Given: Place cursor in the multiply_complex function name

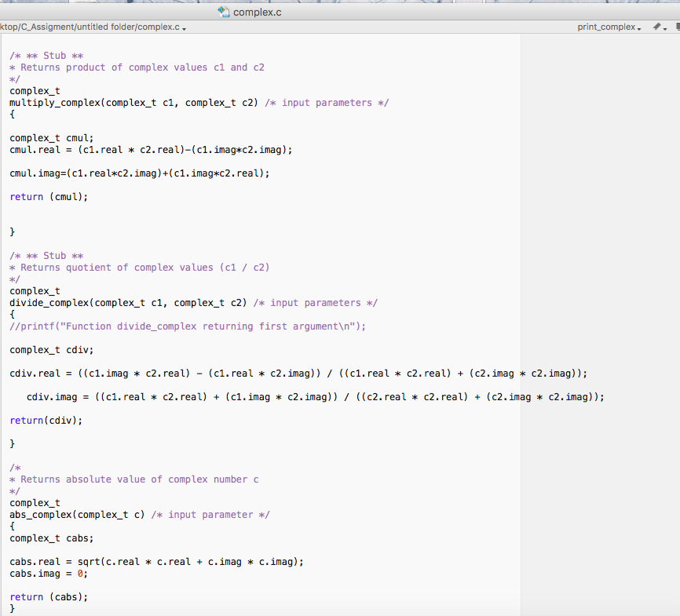Looking at the screenshot, I should click(47, 102).
